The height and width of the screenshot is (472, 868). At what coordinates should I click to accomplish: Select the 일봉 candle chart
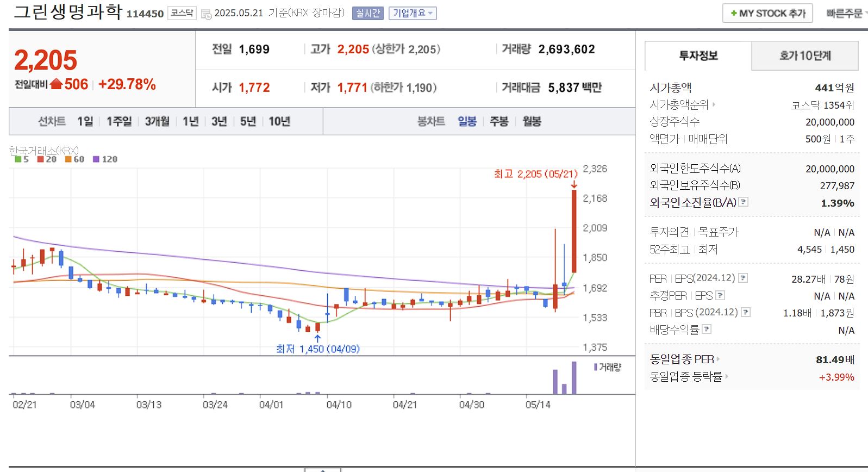pos(467,121)
